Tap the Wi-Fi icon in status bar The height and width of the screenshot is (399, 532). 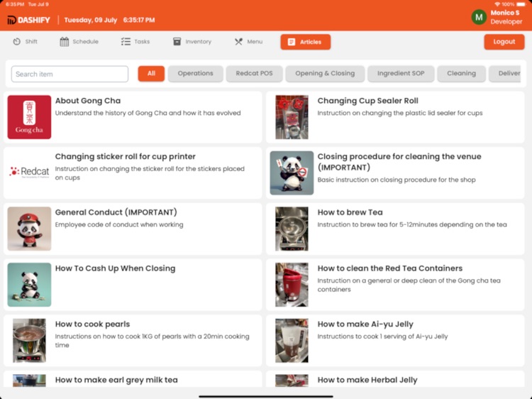click(497, 4)
